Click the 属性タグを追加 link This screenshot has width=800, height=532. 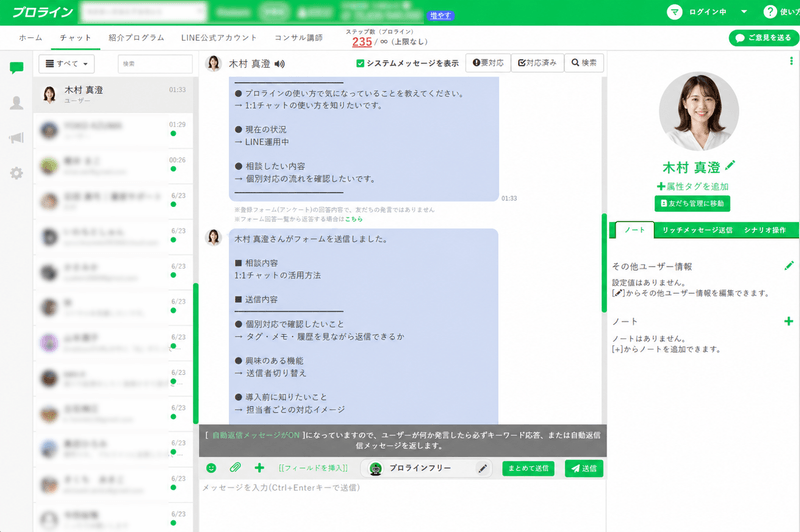click(692, 186)
